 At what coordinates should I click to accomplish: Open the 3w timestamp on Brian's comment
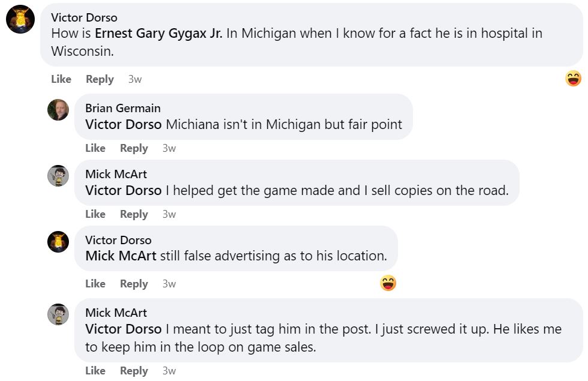click(x=169, y=148)
